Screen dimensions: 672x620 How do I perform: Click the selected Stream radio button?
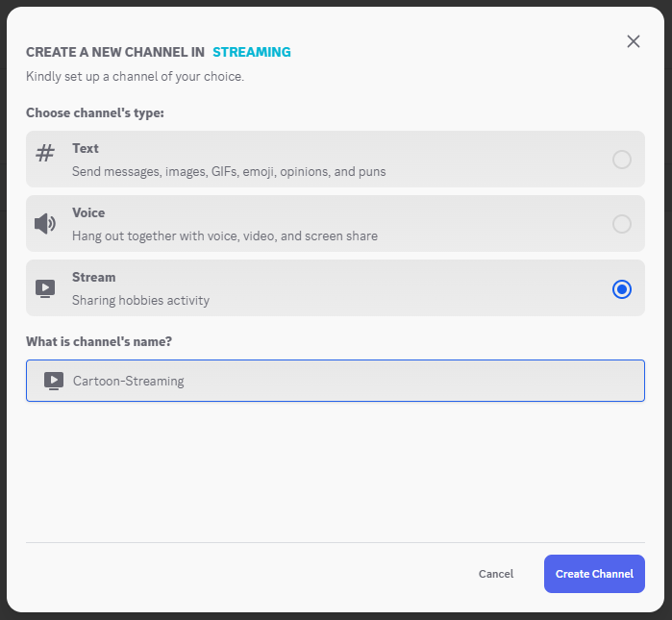pos(622,288)
